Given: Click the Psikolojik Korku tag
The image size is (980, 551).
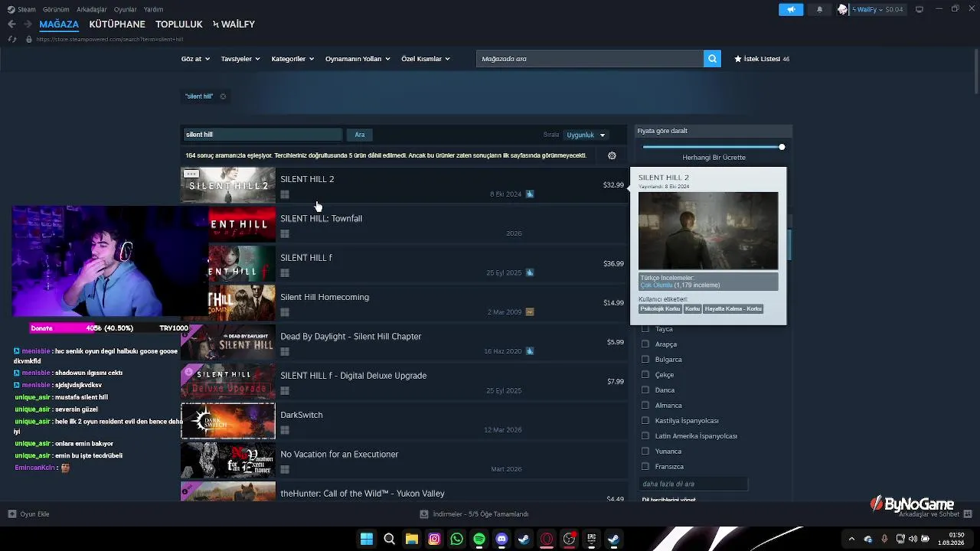Looking at the screenshot, I should point(660,309).
